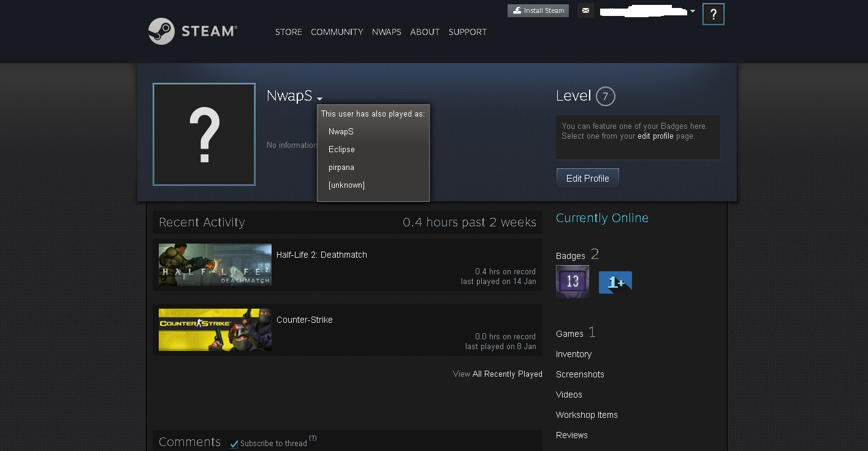Open the SUPPORT menu
Screen dimensions: 868x451
tap(468, 32)
